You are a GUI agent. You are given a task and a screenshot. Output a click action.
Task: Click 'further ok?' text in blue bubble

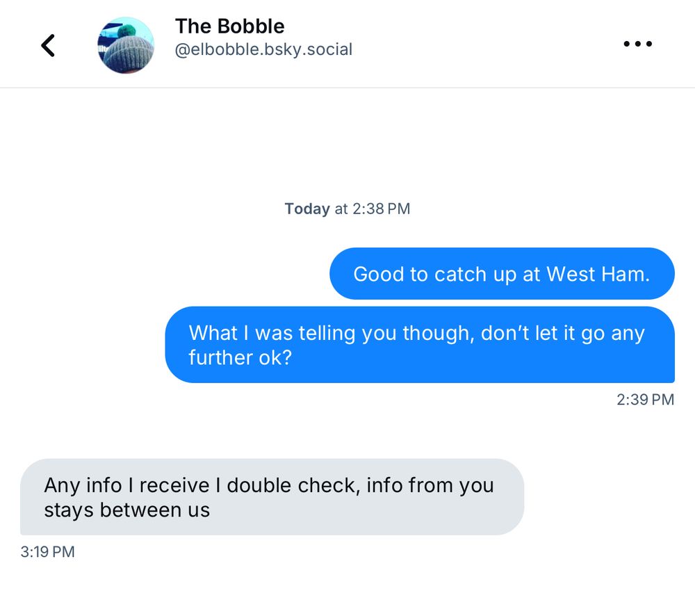pyautogui.click(x=240, y=357)
